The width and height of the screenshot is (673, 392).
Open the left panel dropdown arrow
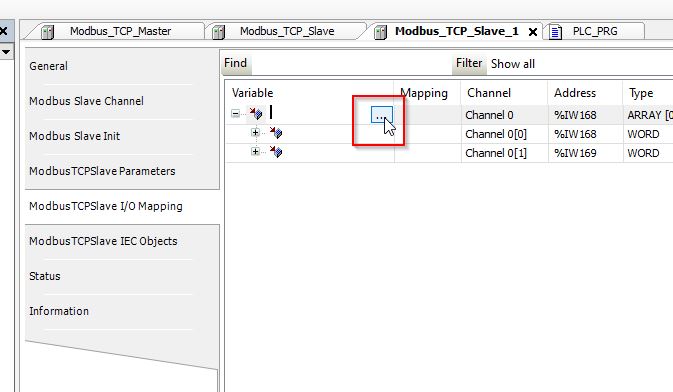tap(6, 52)
